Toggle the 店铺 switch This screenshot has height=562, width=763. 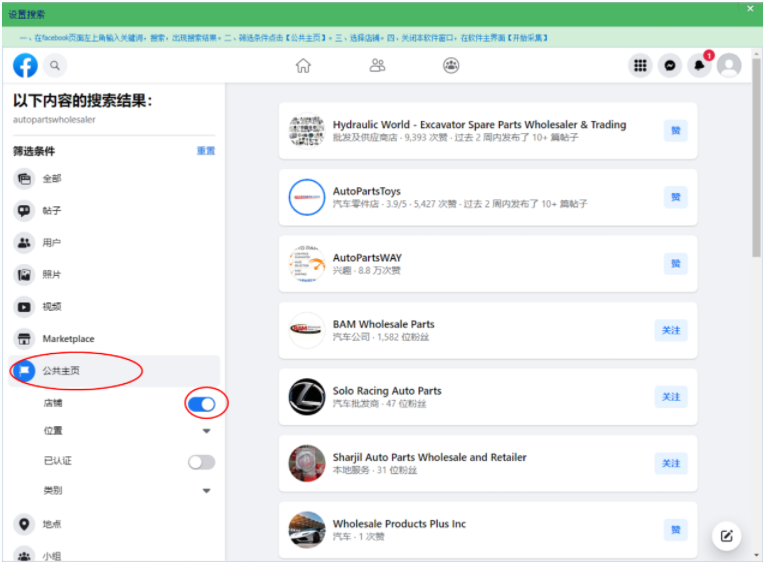pyautogui.click(x=202, y=404)
